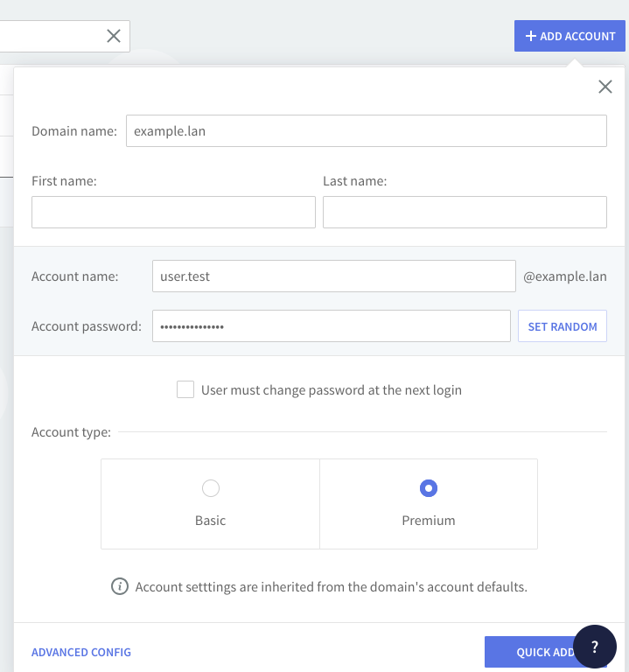
Task: Open the ADVANCED CONFIG link
Action: point(81,652)
